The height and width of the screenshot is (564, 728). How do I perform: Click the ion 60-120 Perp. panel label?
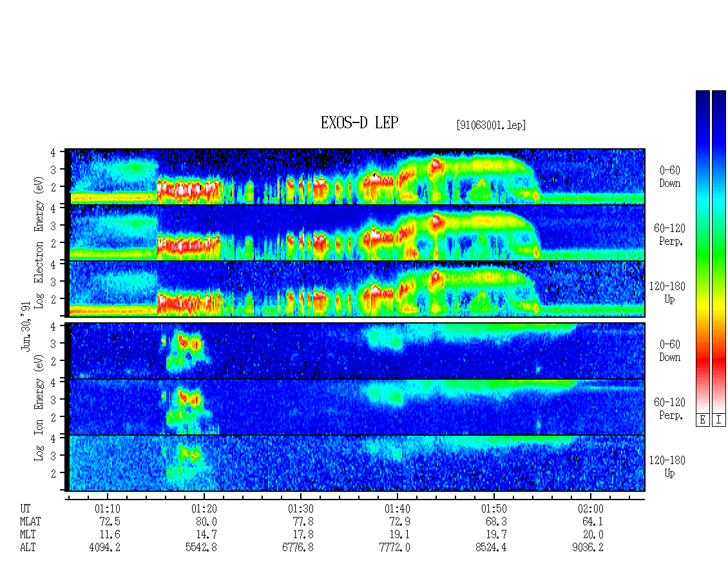tap(669, 409)
